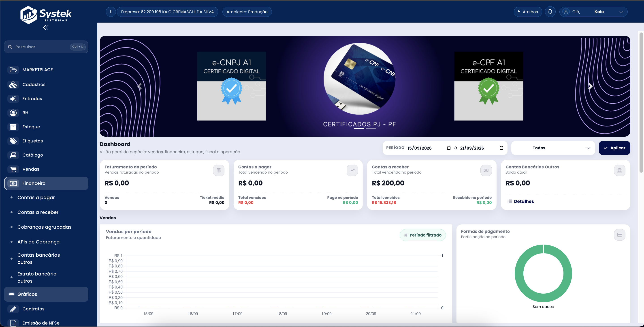Click the Catálogo book icon

pos(13,155)
